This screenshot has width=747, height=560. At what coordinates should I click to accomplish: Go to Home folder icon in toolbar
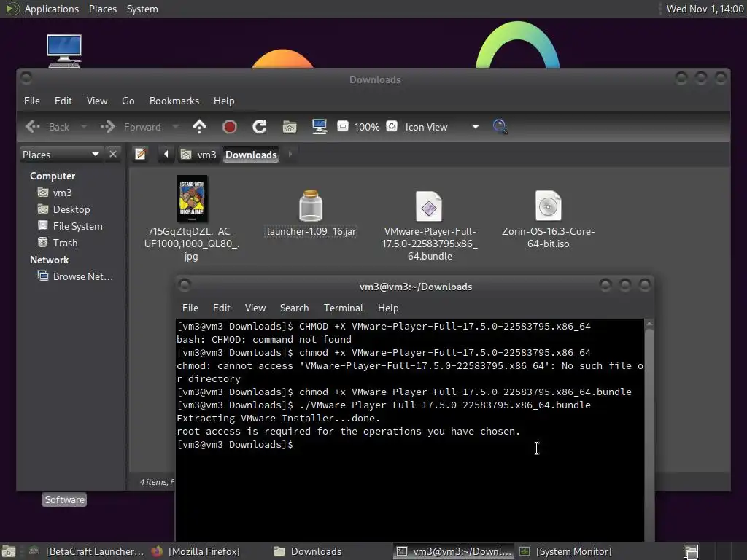pyautogui.click(x=290, y=127)
